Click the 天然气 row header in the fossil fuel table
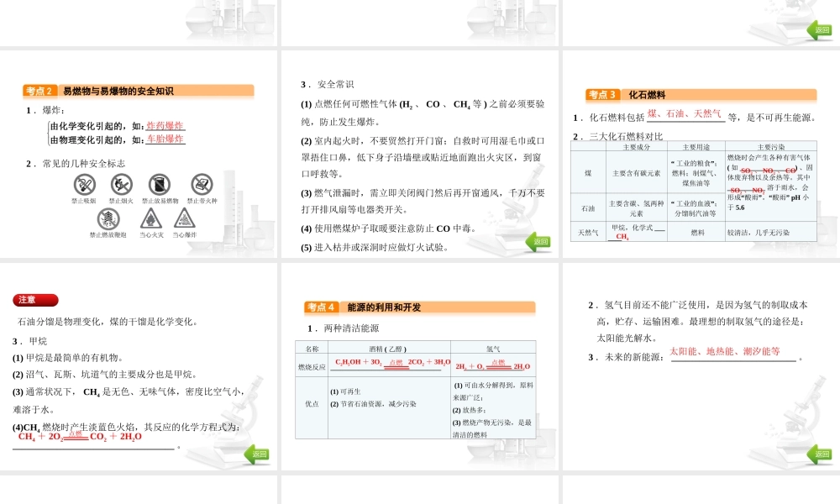 click(x=588, y=233)
